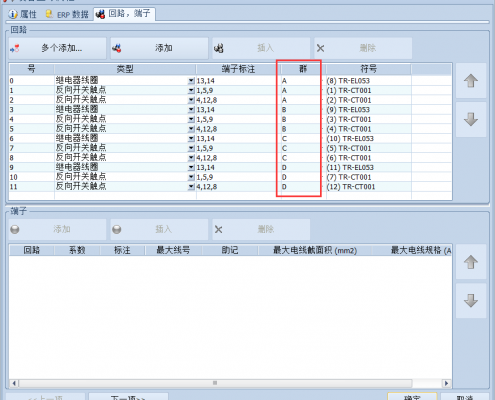Click the terminals 添加 add sphere icon

[15, 229]
